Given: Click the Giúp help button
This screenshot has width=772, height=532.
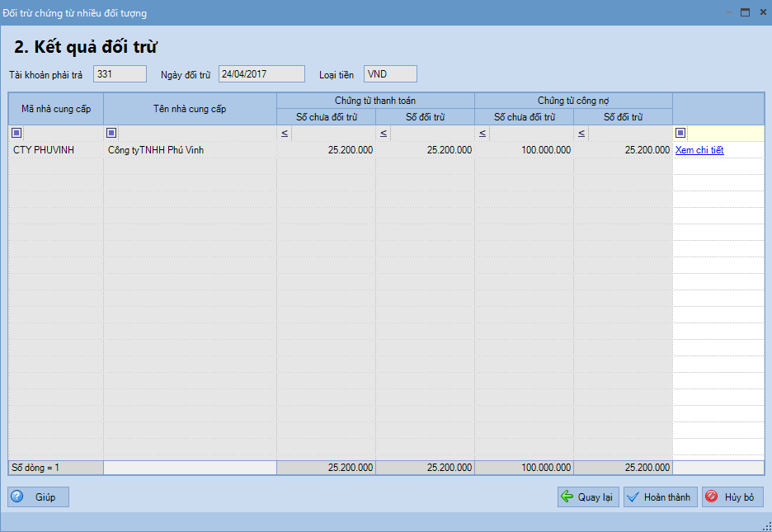Looking at the screenshot, I should [39, 497].
